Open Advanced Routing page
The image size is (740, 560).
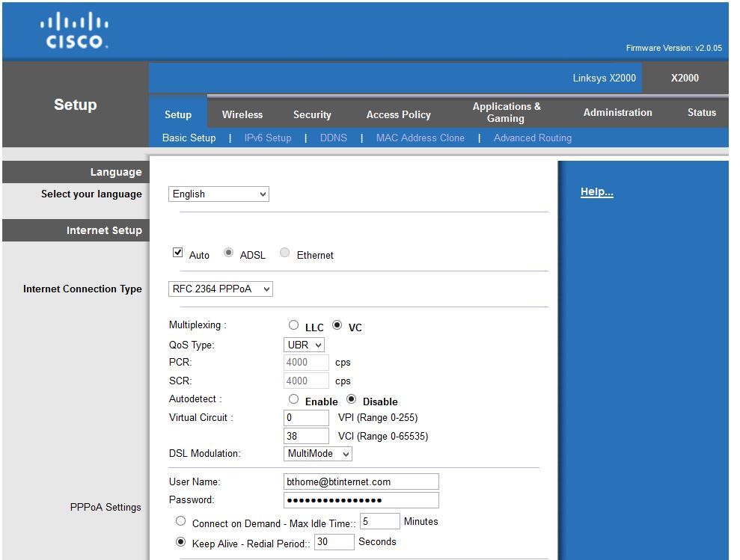coord(532,138)
